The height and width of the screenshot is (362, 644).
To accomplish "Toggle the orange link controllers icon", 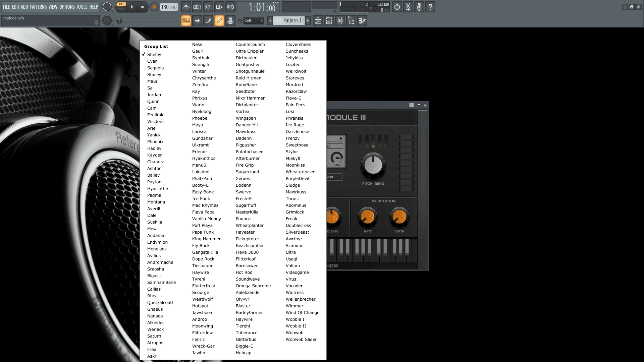I will point(219,21).
